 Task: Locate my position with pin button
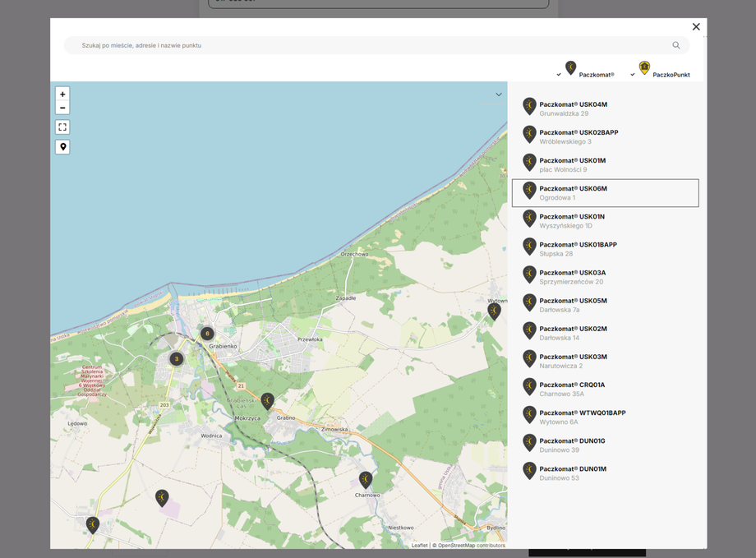[x=62, y=146]
